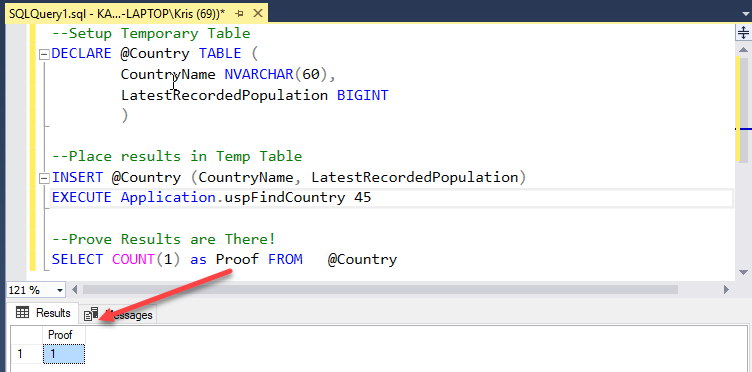Click the editor split handle icon
Image resolution: width=752 pixels, height=372 pixels.
pos(743,33)
